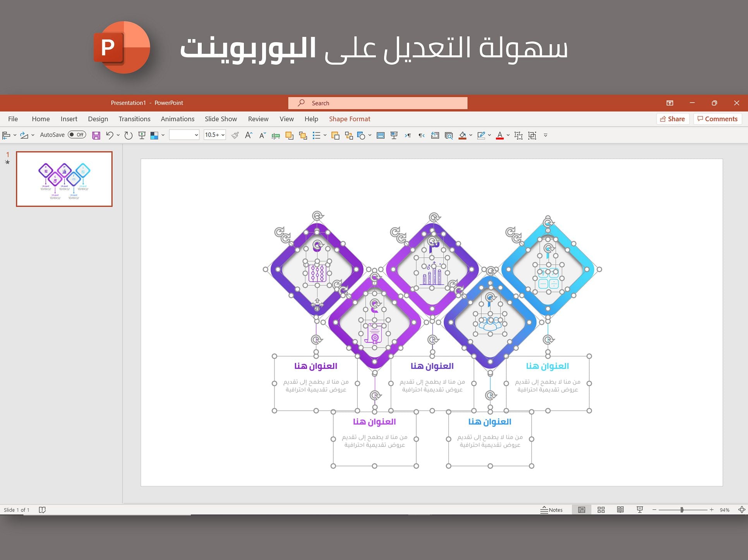Select the Shape Format tab
Viewport: 748px width, 560px height.
[x=350, y=119]
